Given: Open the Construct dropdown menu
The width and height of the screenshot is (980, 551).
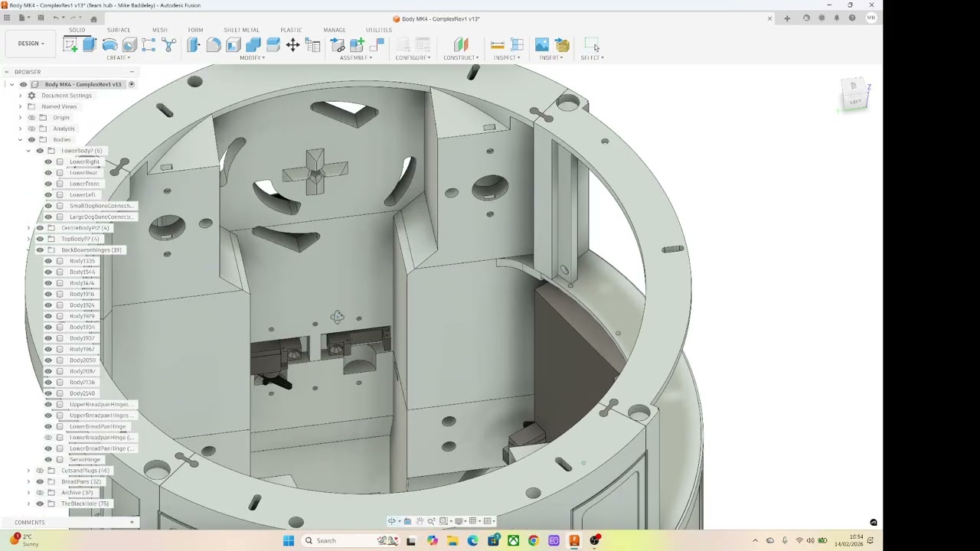Looking at the screenshot, I should (461, 58).
